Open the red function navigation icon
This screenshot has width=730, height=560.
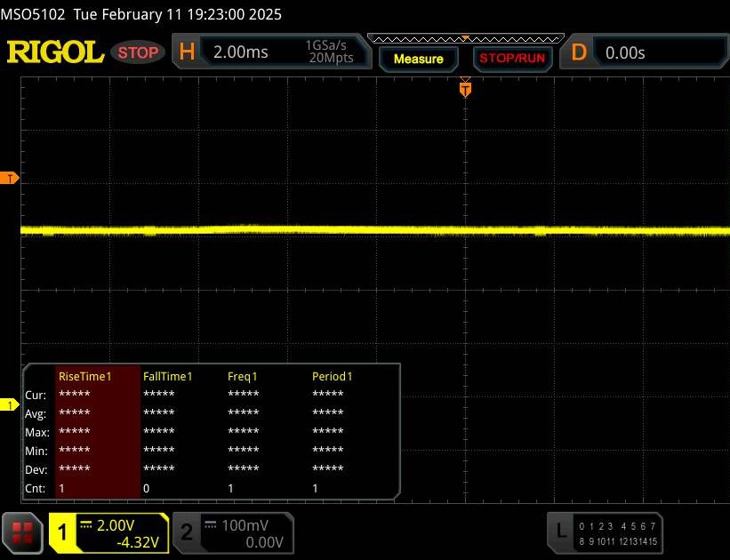[x=23, y=532]
